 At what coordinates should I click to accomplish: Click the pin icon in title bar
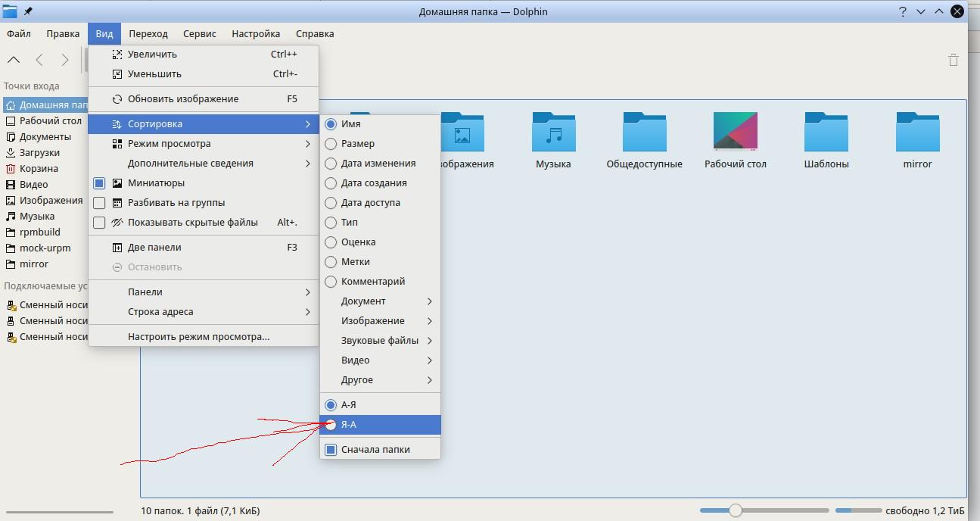(29, 11)
